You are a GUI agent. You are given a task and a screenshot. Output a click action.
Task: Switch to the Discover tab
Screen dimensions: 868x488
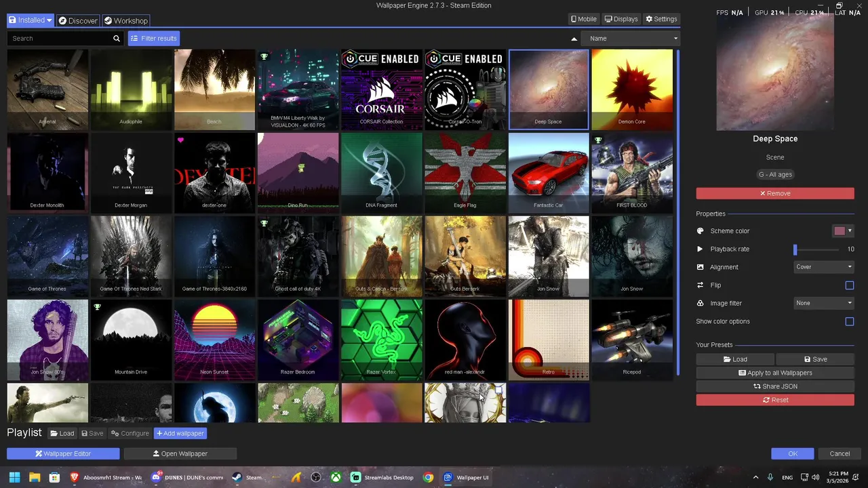pyautogui.click(x=77, y=20)
